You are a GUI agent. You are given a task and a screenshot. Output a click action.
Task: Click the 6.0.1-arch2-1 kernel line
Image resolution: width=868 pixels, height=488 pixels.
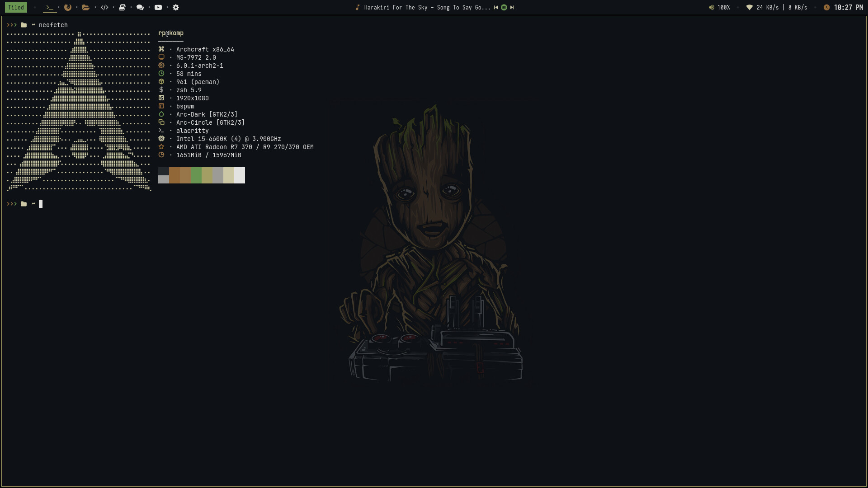[200, 66]
